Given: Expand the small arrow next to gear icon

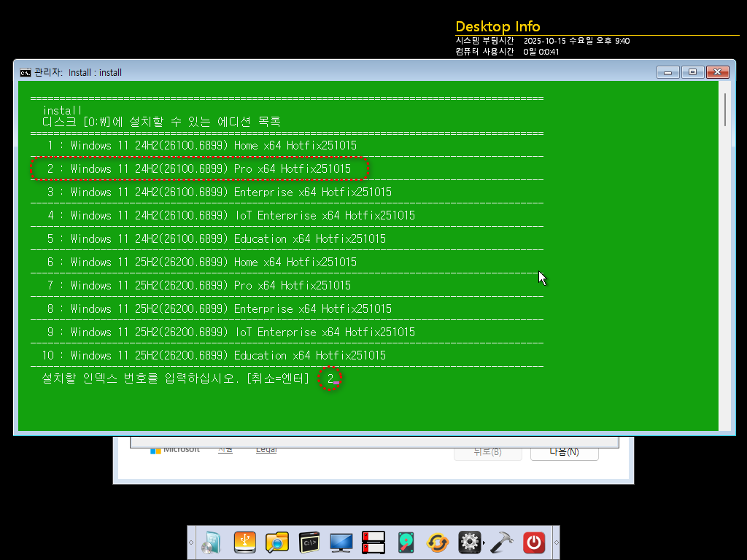Looking at the screenshot, I should click(x=484, y=542).
